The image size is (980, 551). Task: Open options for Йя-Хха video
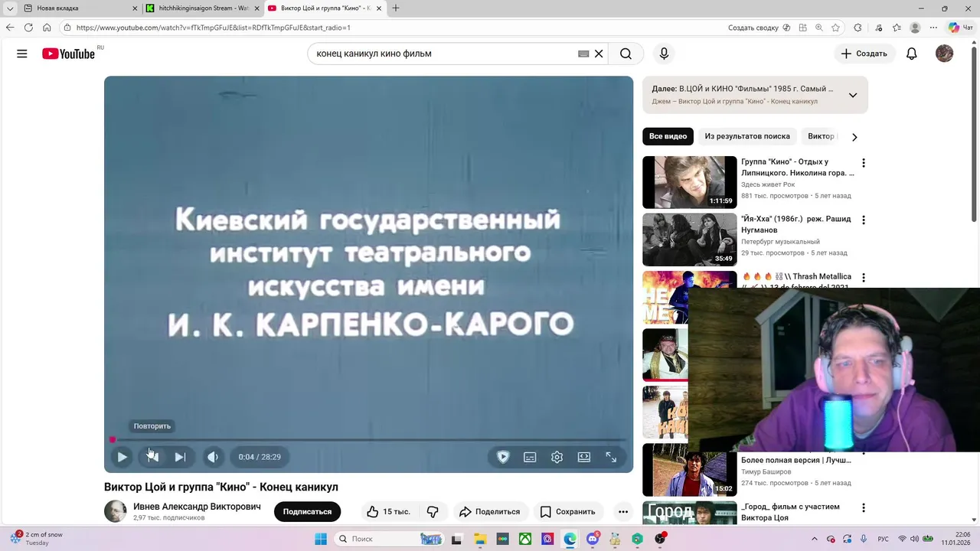click(864, 220)
